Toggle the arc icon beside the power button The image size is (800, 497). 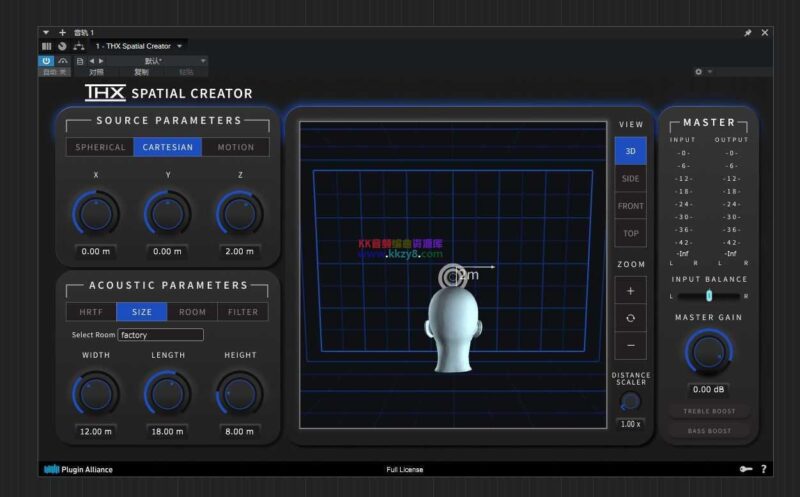coord(63,61)
